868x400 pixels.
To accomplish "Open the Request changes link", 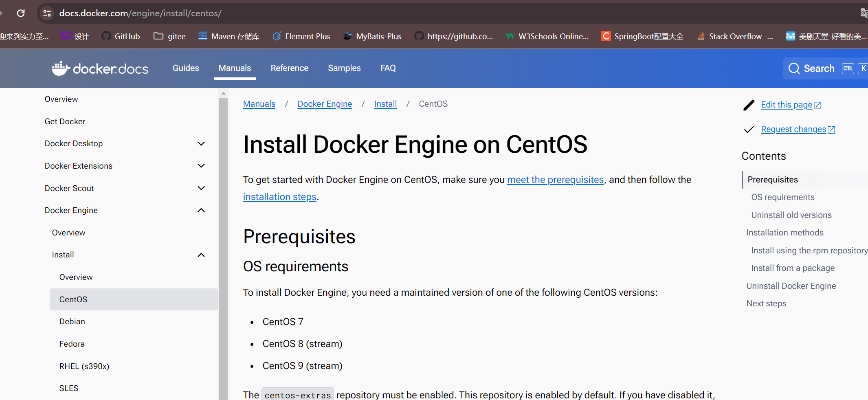I will 798,129.
